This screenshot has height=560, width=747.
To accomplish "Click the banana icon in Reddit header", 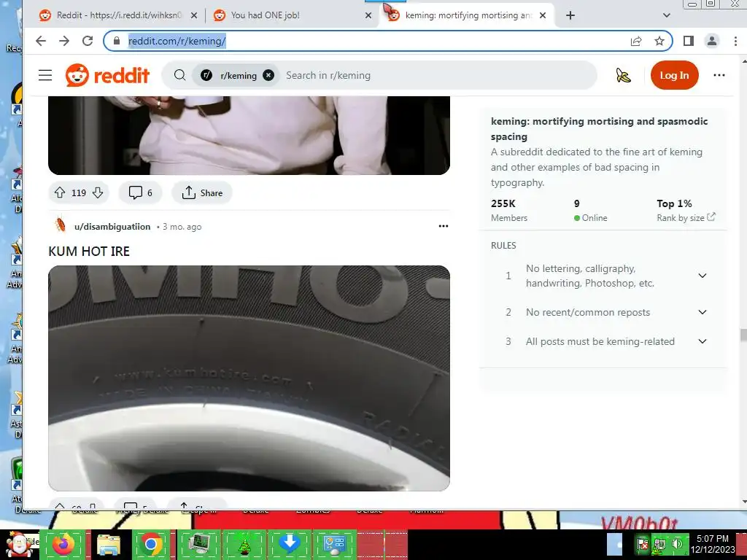I will tap(623, 75).
